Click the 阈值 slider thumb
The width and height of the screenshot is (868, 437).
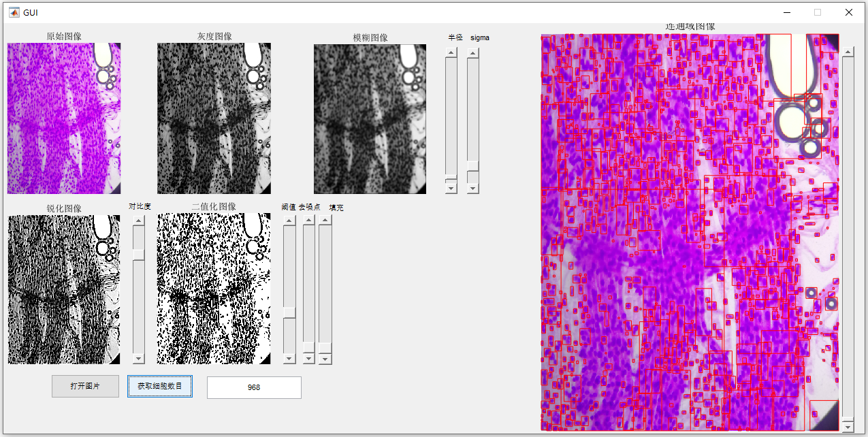[x=289, y=312]
